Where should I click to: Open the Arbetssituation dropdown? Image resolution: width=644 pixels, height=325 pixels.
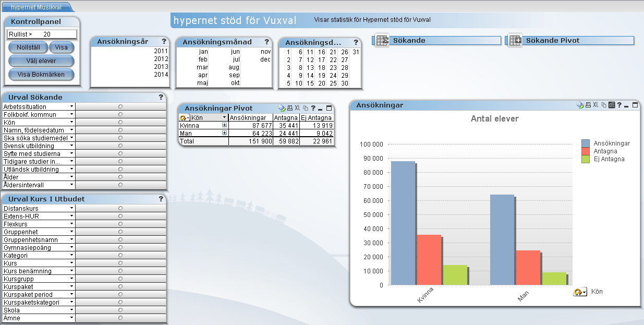(x=71, y=106)
